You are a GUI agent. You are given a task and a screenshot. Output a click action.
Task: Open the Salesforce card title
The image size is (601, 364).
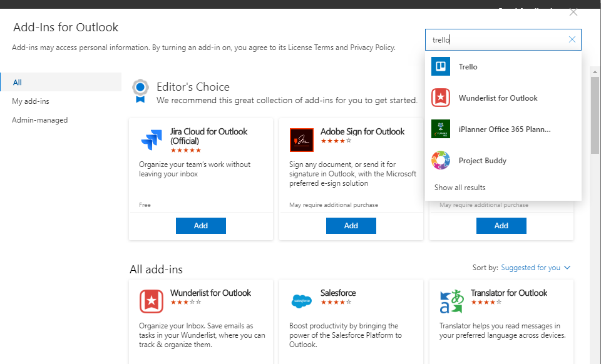pos(338,293)
